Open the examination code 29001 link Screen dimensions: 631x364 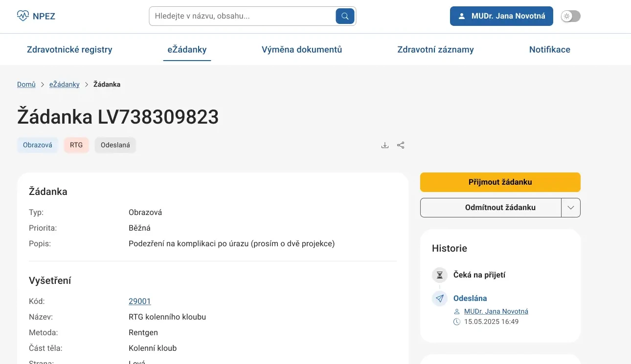tap(140, 301)
